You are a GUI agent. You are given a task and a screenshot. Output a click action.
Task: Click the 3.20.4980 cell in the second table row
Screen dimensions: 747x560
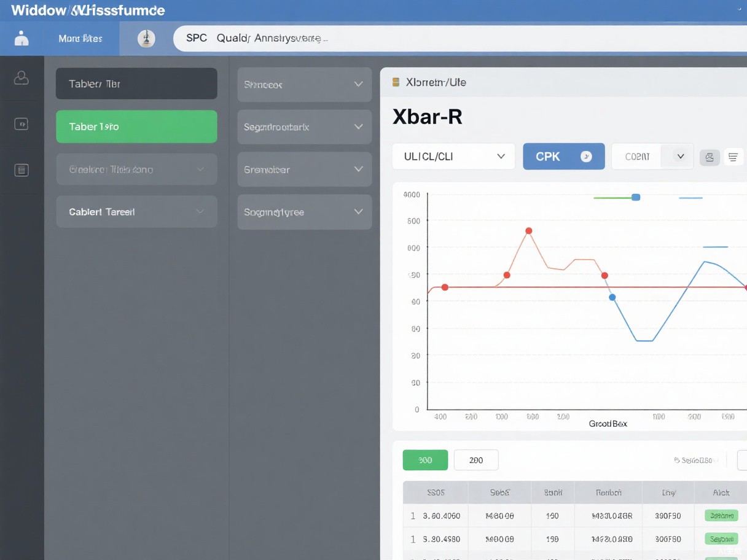(x=442, y=539)
